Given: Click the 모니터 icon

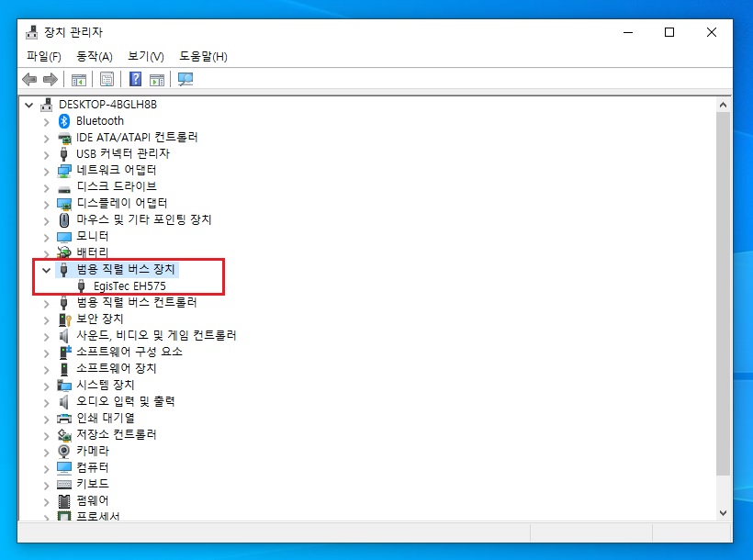Looking at the screenshot, I should (x=64, y=237).
